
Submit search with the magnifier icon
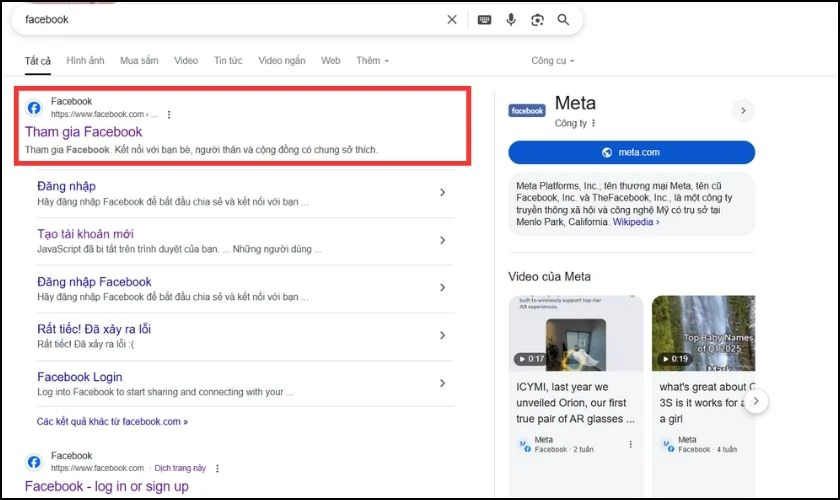point(563,20)
